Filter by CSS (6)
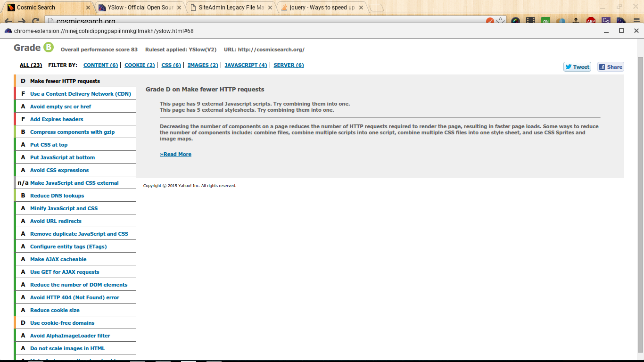This screenshot has height=362, width=644. click(171, 65)
